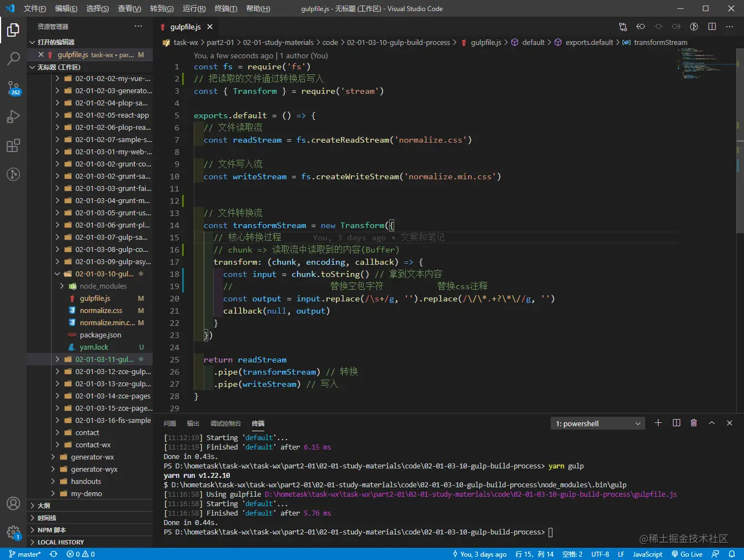
Task: Click the master branch indicator in status bar
Action: point(25,554)
